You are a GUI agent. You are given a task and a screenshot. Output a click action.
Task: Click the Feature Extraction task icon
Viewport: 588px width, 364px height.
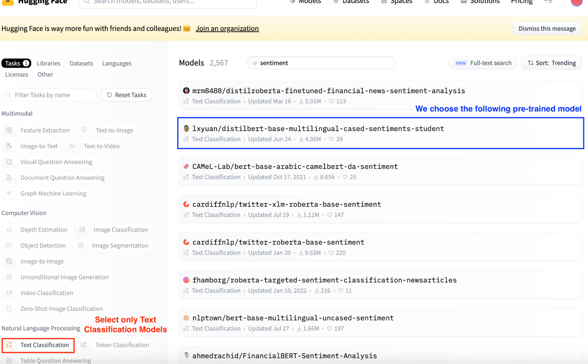pos(9,130)
